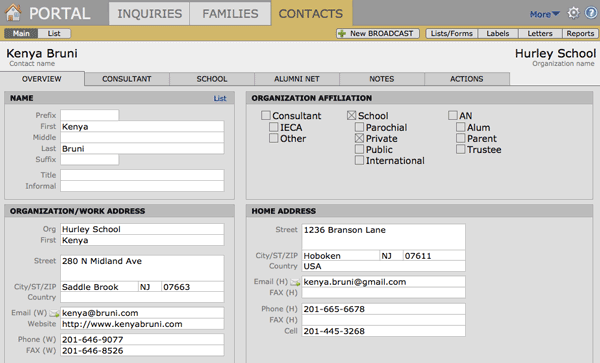Screen dimensions: 600x363
Task: Uncheck the School checkbox
Action: [x=352, y=116]
